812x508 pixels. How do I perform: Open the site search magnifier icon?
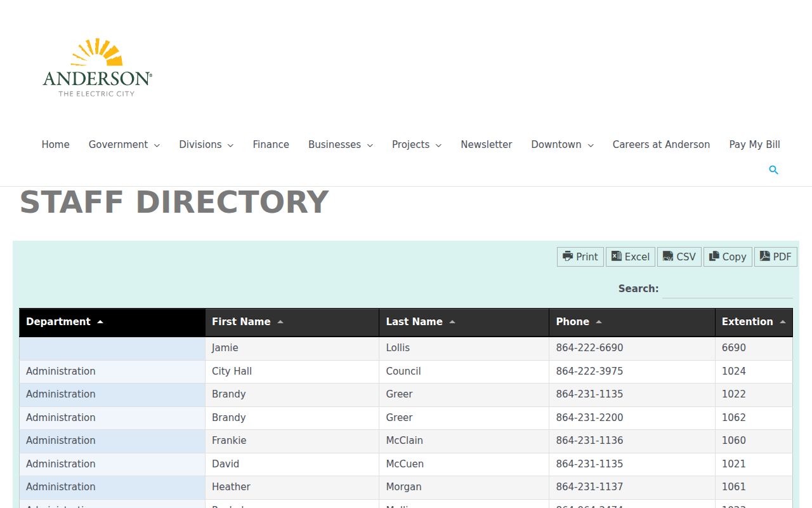coord(773,170)
